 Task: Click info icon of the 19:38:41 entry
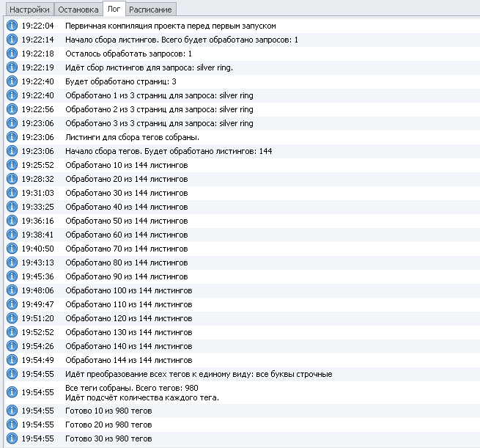click(x=12, y=235)
